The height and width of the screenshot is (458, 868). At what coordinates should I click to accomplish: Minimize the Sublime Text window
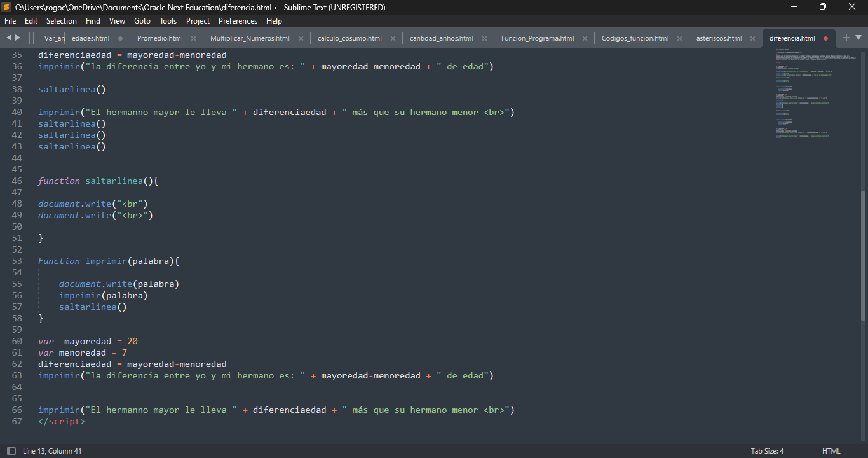(x=794, y=7)
